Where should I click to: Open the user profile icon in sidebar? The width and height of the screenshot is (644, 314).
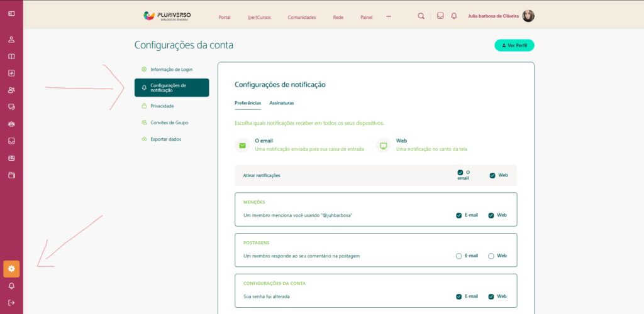click(x=11, y=40)
